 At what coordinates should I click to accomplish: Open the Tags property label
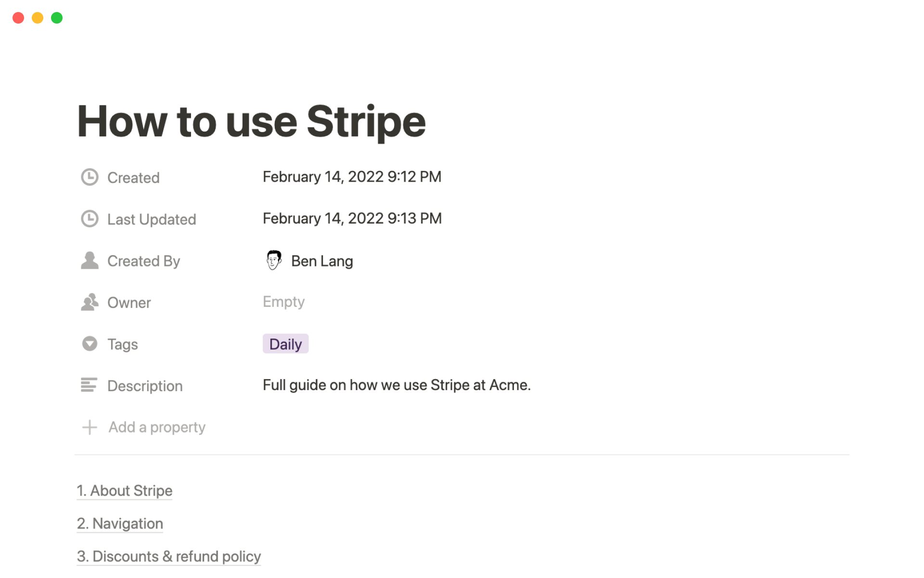point(122,344)
